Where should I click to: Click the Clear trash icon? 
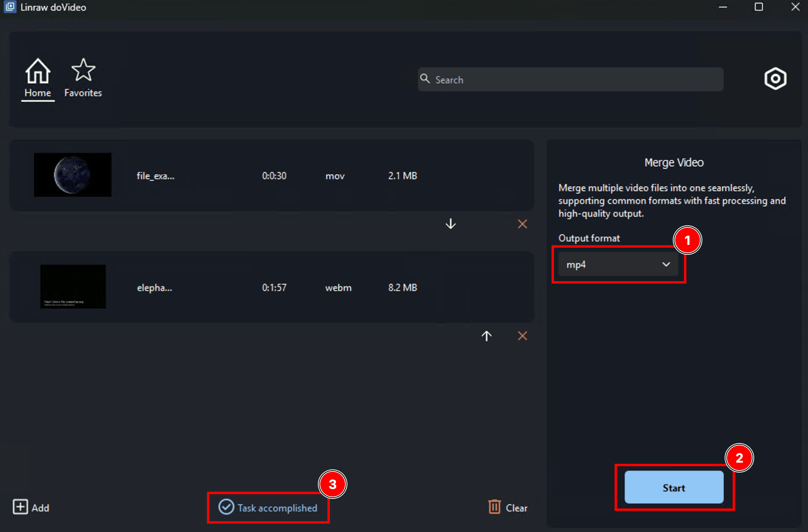click(494, 507)
